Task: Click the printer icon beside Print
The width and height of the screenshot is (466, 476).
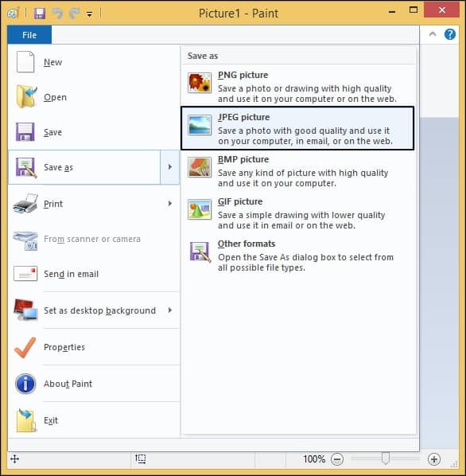Action: [25, 204]
